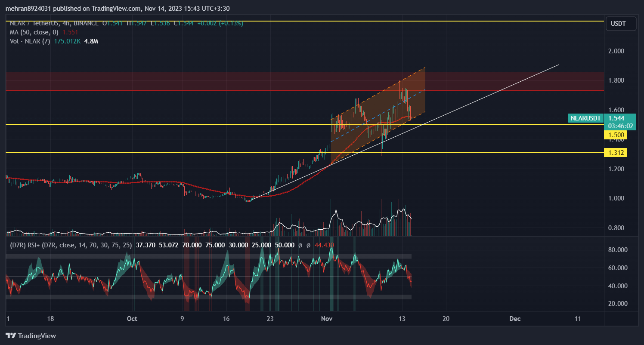Screen dimensions: 644x345
Task: Click the NEARUSDT price line label
Action: tap(585, 118)
